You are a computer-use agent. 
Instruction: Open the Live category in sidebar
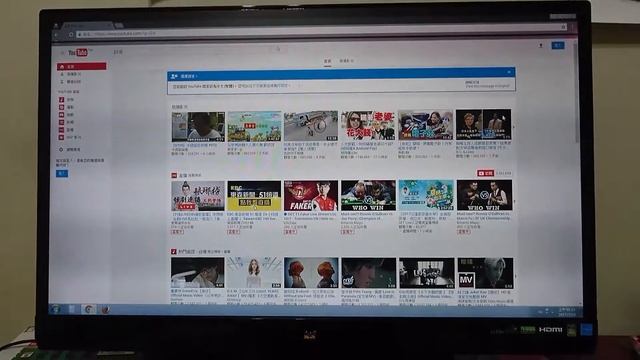pyautogui.click(x=67, y=130)
